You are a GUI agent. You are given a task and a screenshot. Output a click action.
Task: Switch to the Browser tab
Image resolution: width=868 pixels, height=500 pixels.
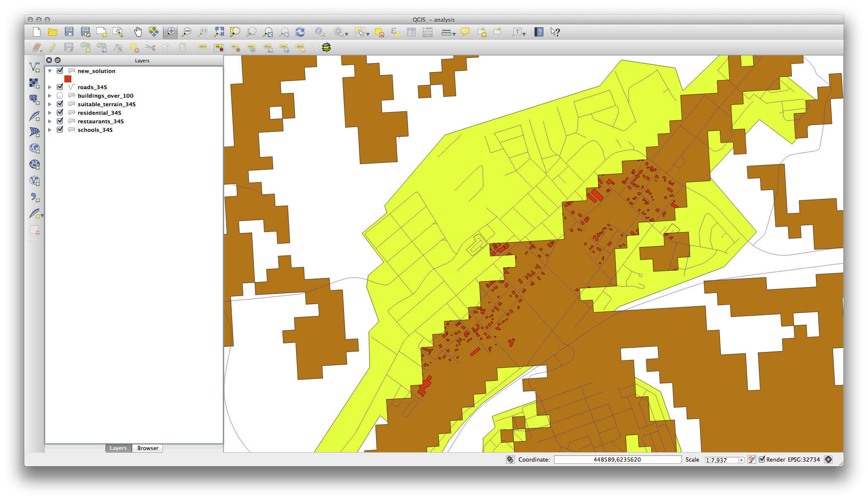(148, 448)
